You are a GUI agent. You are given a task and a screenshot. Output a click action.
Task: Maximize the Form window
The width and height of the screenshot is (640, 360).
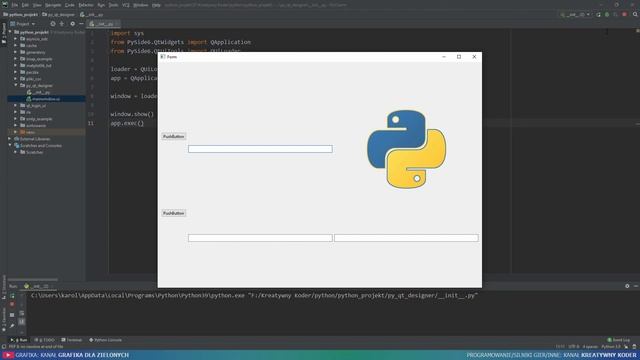459,57
